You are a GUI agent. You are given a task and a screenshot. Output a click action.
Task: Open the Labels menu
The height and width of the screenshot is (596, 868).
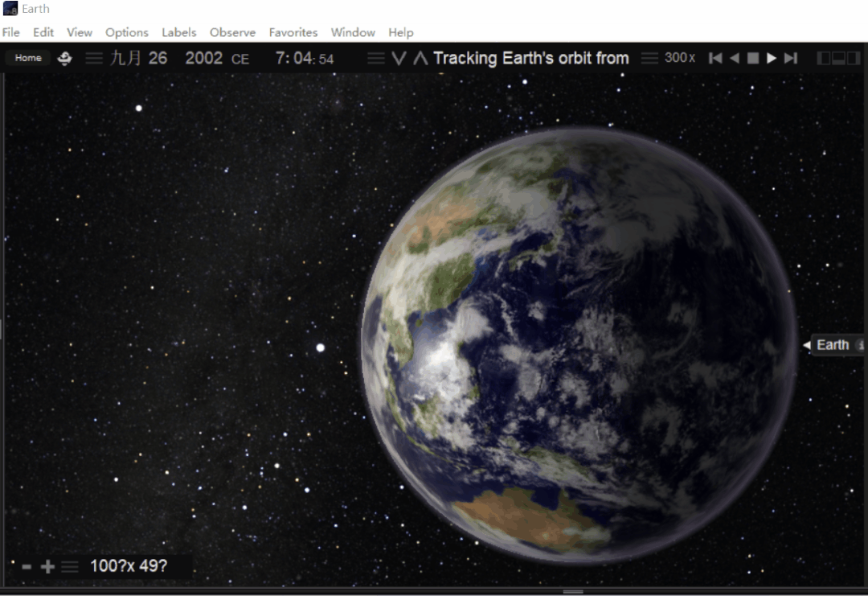(x=178, y=32)
